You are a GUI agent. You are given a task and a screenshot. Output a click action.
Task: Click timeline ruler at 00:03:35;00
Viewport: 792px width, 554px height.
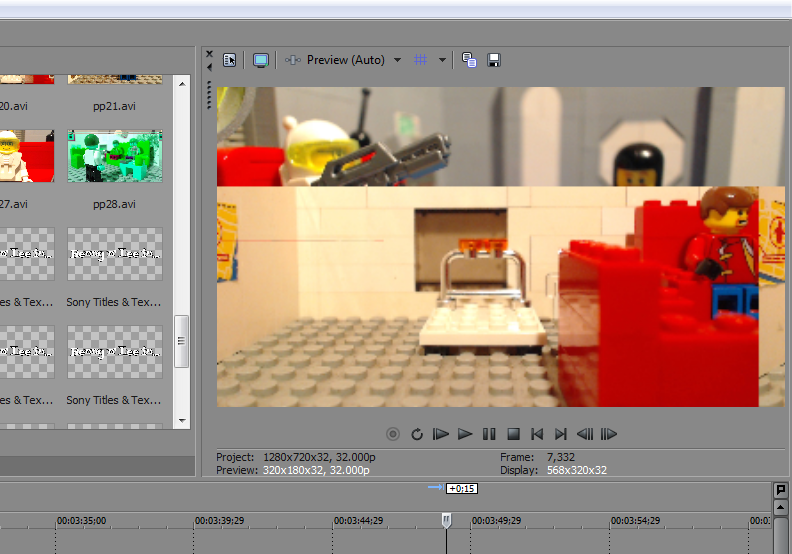tap(81, 521)
